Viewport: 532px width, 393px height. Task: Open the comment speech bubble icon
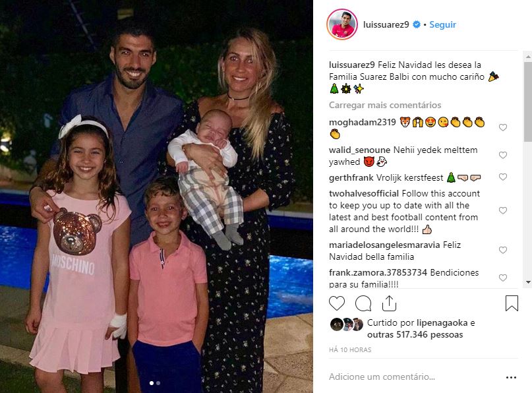(x=363, y=303)
